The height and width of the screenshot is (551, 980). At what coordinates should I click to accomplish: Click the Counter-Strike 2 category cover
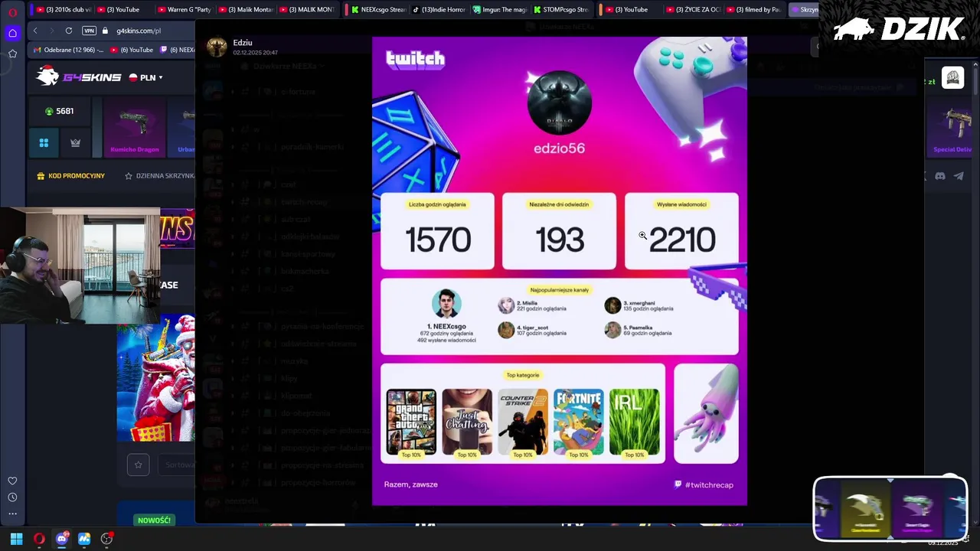(x=523, y=421)
